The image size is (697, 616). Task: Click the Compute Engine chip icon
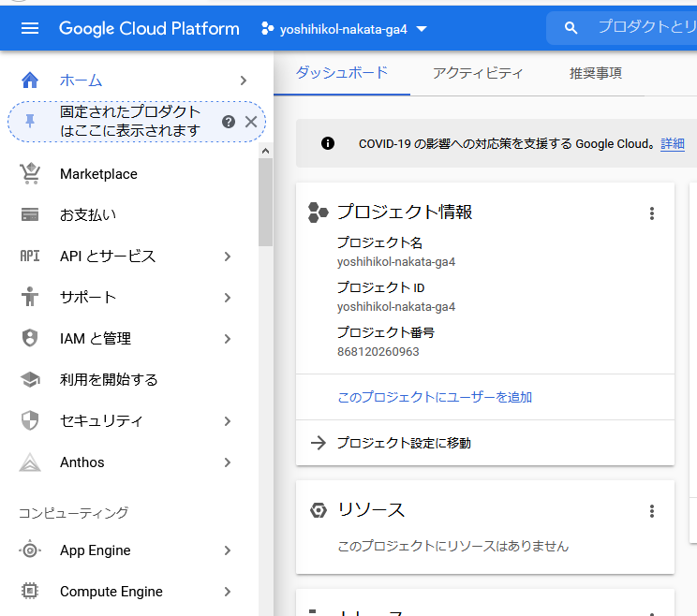click(x=30, y=591)
